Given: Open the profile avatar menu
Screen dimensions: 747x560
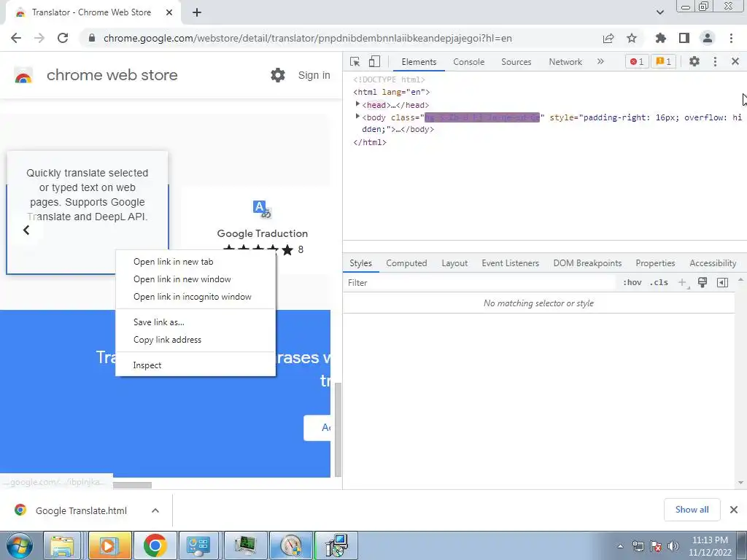Looking at the screenshot, I should click(x=708, y=38).
